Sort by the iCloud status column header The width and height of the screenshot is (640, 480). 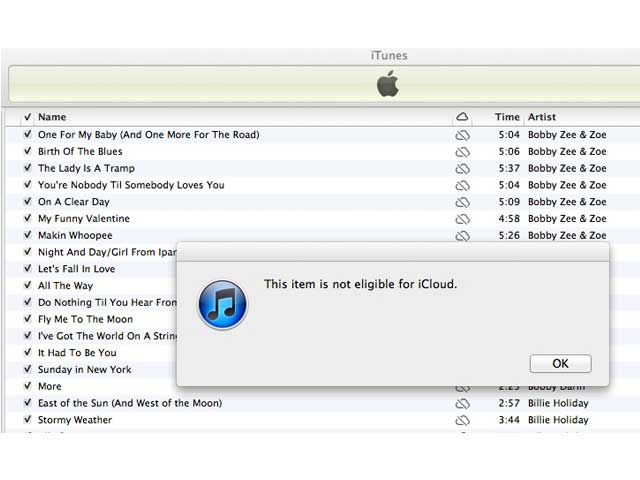click(462, 117)
